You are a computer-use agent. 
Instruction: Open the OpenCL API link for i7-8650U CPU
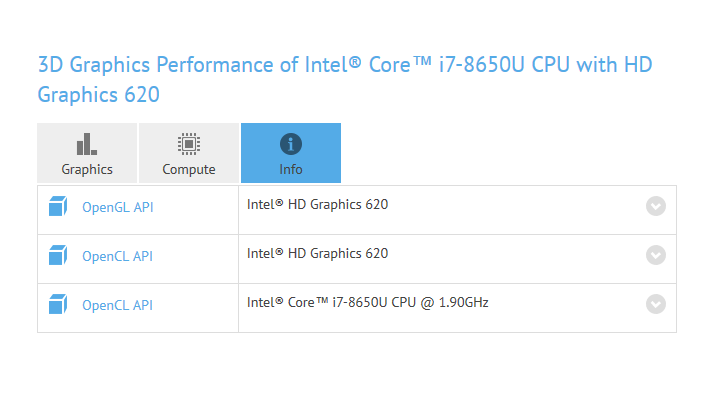117,305
